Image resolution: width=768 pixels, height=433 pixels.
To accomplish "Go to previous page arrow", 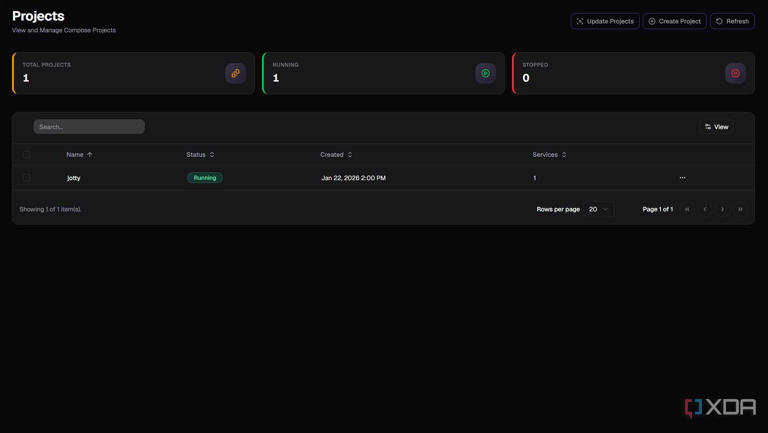I will (x=705, y=209).
